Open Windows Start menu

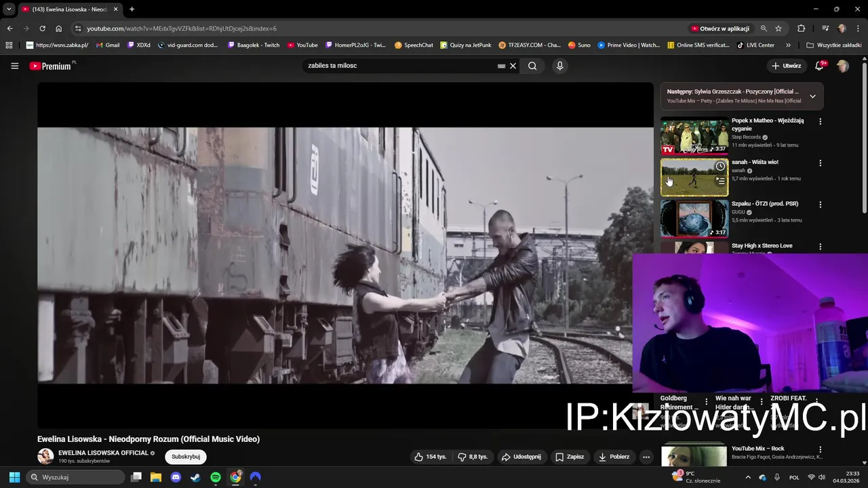point(14,477)
